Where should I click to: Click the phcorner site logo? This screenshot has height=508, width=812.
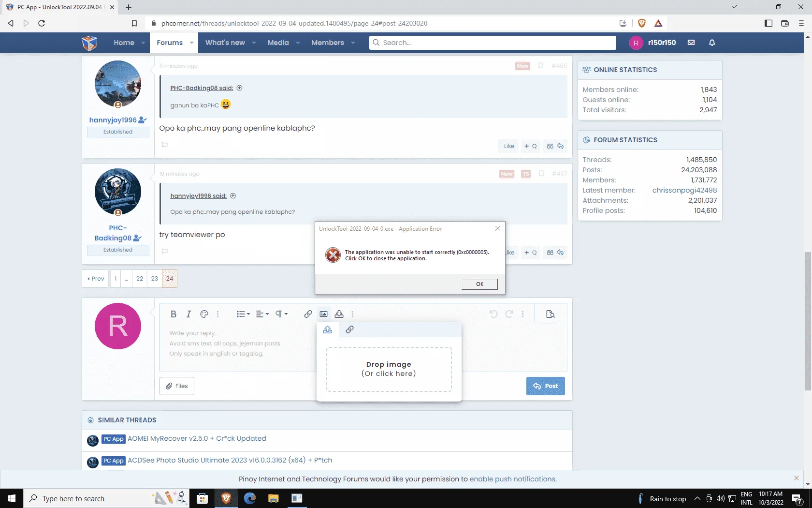tap(89, 43)
